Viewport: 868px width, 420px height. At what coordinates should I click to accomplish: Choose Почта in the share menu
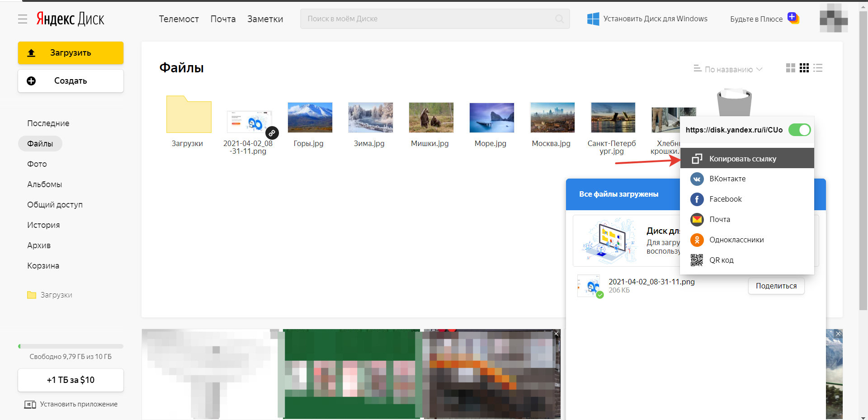point(719,220)
